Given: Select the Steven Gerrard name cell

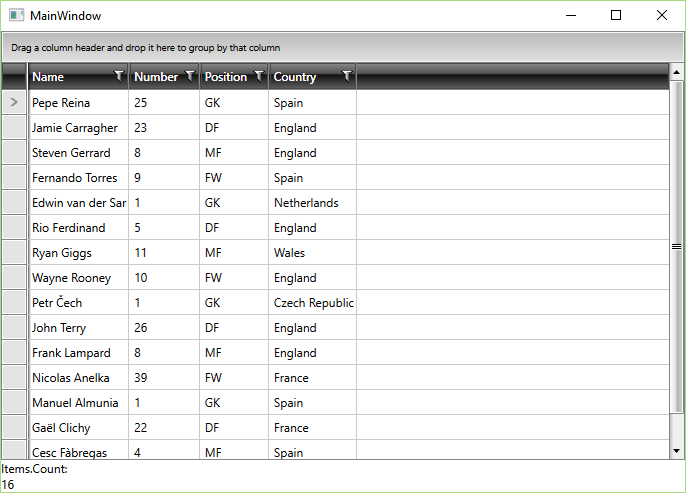Looking at the screenshot, I should click(x=72, y=153).
